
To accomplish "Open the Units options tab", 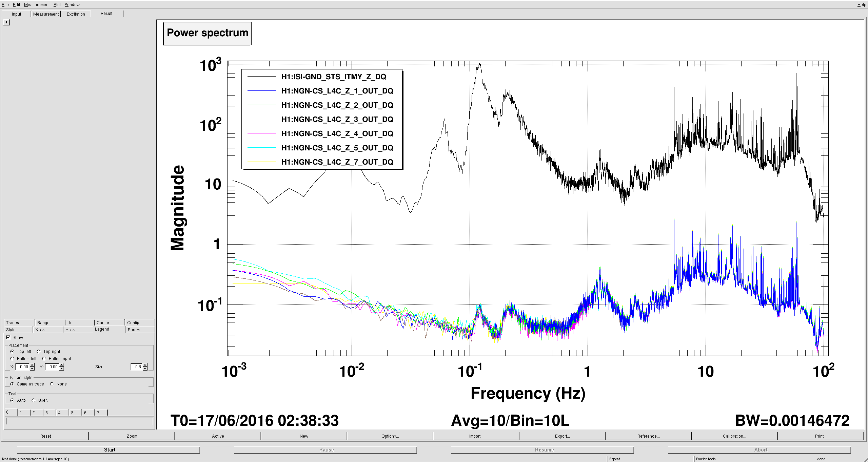I will pyautogui.click(x=79, y=323).
